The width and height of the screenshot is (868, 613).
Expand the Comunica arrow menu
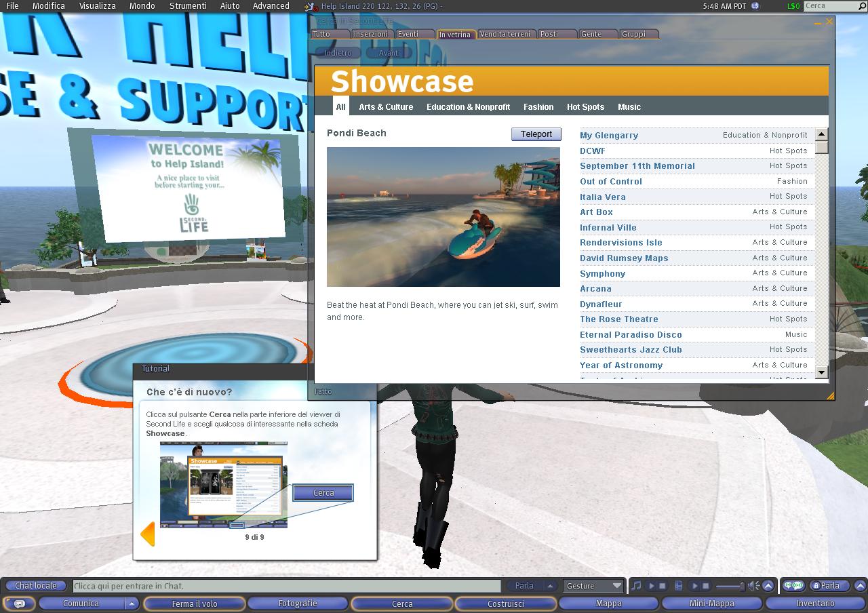point(132,604)
